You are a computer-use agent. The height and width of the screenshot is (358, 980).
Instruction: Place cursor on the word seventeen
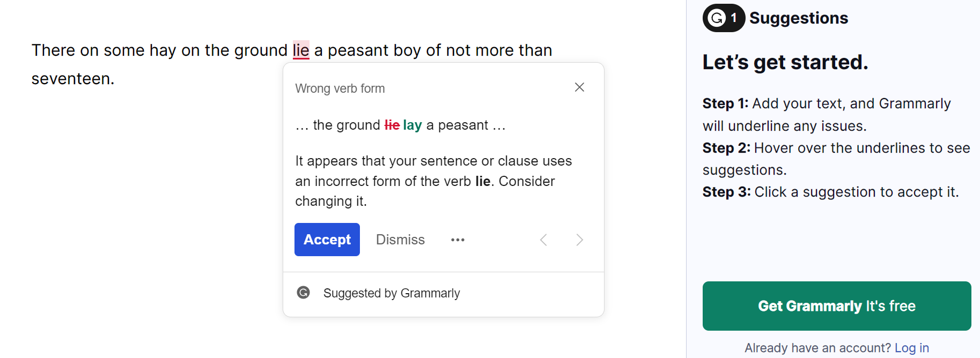tap(73, 79)
